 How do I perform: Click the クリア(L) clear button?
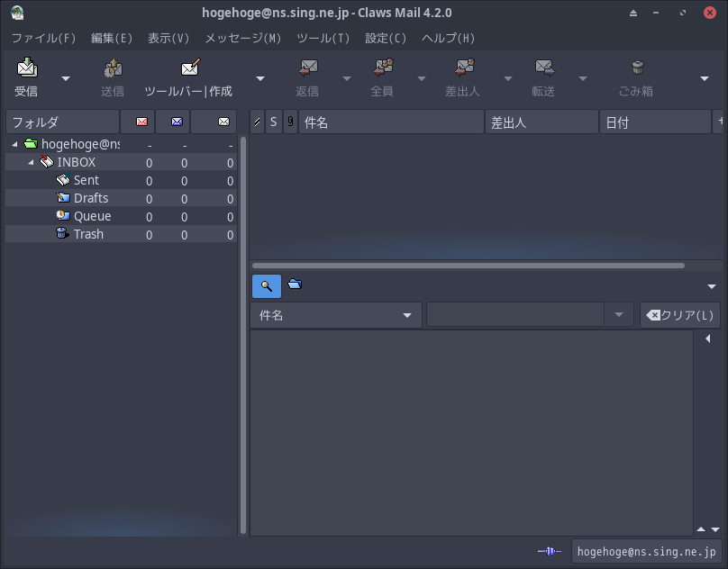coord(680,315)
